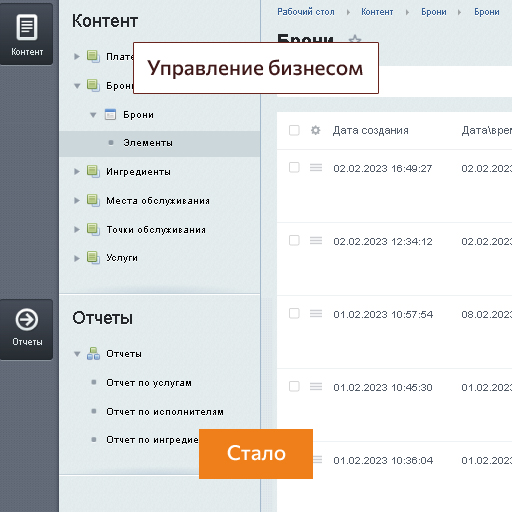Viewport: 512px width, 512px height.
Task: Click the Контент breadcrumb link
Action: (377, 12)
